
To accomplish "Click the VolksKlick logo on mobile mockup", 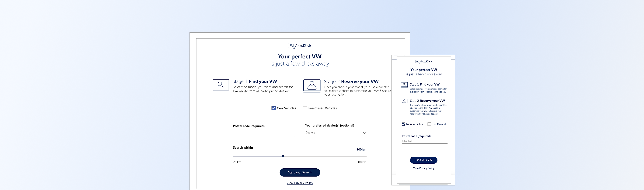I will (424, 62).
